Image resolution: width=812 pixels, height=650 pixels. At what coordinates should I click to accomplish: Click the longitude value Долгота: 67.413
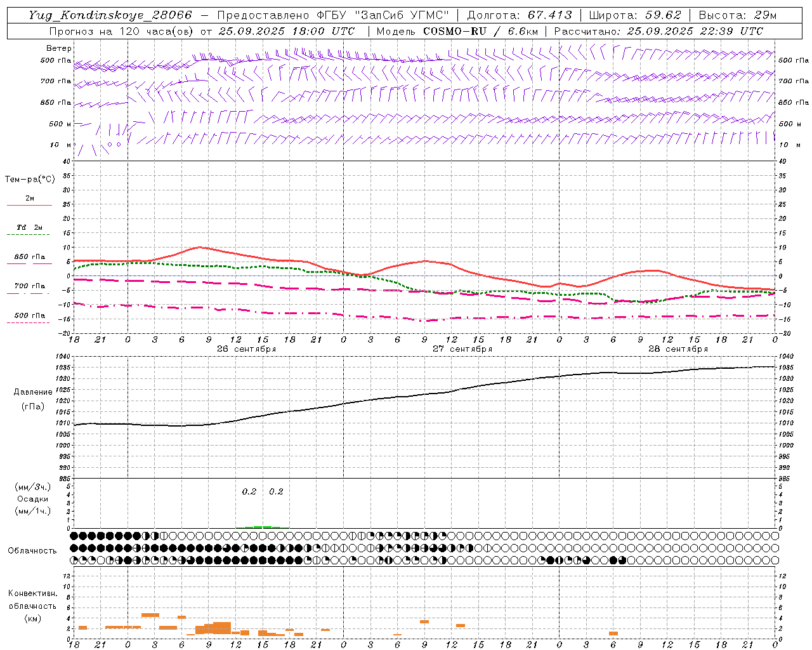tap(520, 15)
